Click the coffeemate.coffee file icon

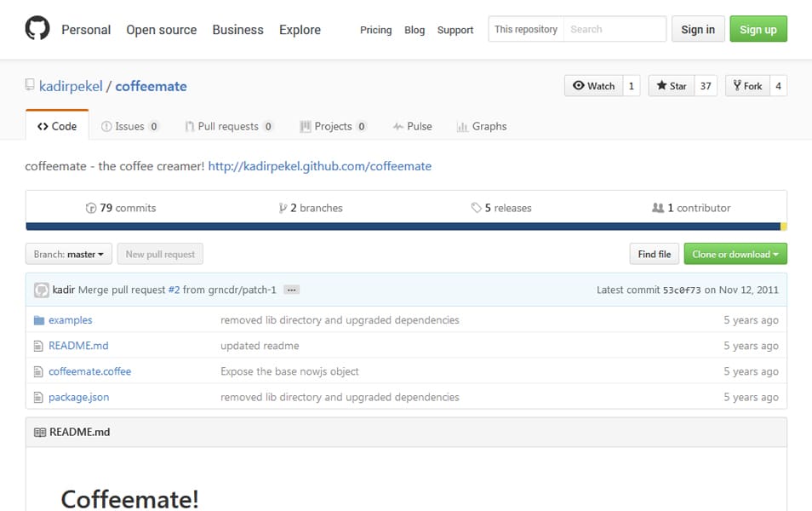point(38,371)
